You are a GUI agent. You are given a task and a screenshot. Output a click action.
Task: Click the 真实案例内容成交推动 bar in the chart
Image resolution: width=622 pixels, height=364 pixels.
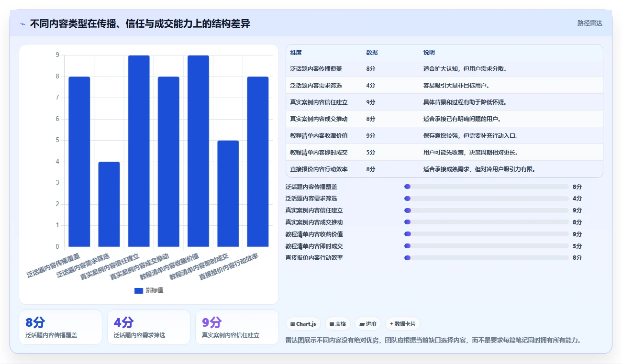coord(168,162)
